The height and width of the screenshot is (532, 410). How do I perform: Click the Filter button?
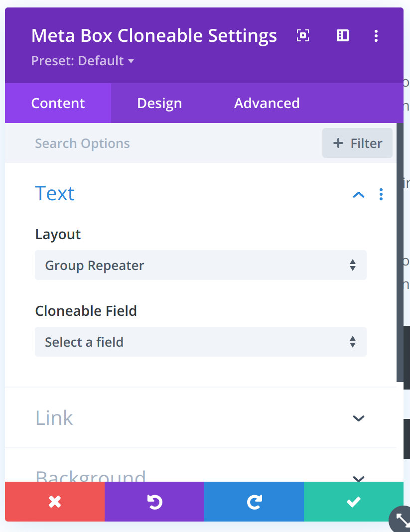pyautogui.click(x=357, y=143)
